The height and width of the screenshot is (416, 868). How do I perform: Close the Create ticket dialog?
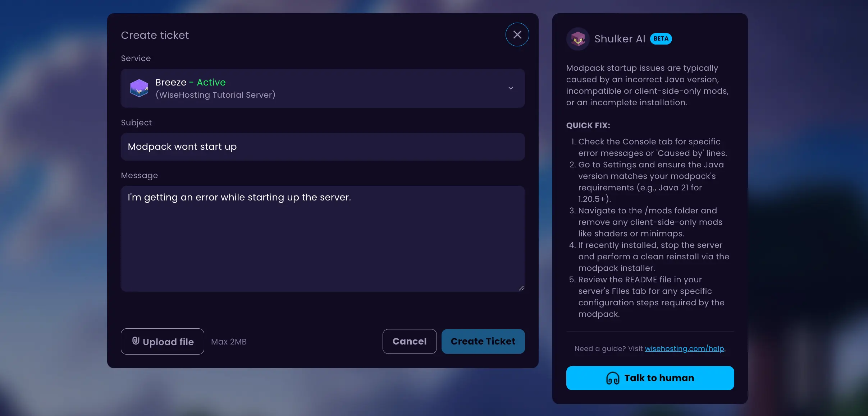(517, 34)
